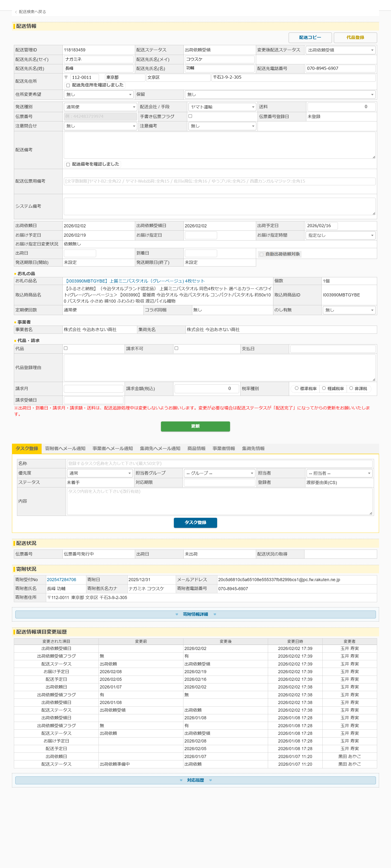This screenshot has width=391, height=868.
Task: Click the 配送先氏名(名) input field
Action: (x=220, y=68)
